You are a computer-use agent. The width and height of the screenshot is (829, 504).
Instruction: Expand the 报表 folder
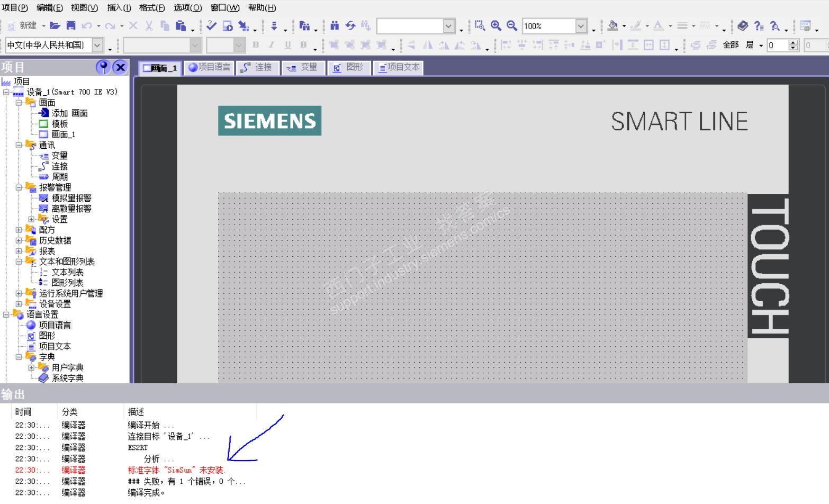point(19,251)
